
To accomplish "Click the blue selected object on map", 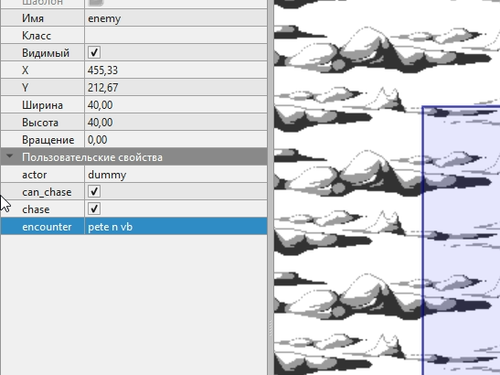I will pyautogui.click(x=461, y=241).
